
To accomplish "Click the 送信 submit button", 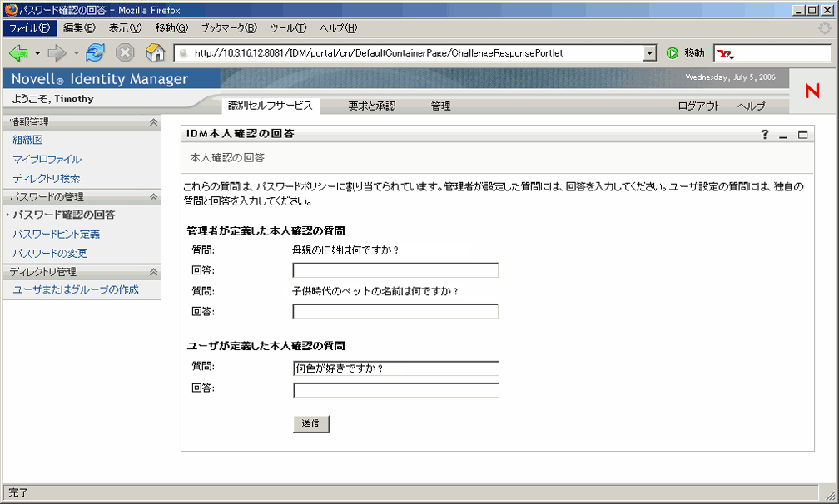I will (x=311, y=424).
